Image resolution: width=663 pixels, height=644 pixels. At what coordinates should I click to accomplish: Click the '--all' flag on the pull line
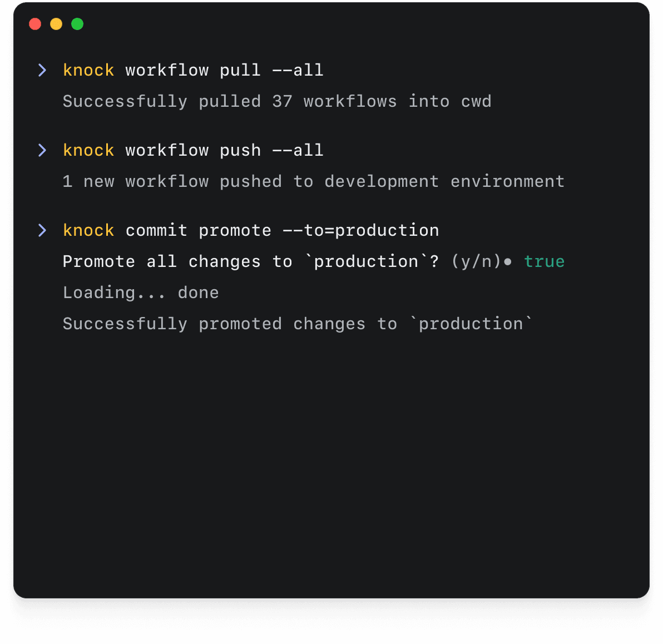coord(298,70)
